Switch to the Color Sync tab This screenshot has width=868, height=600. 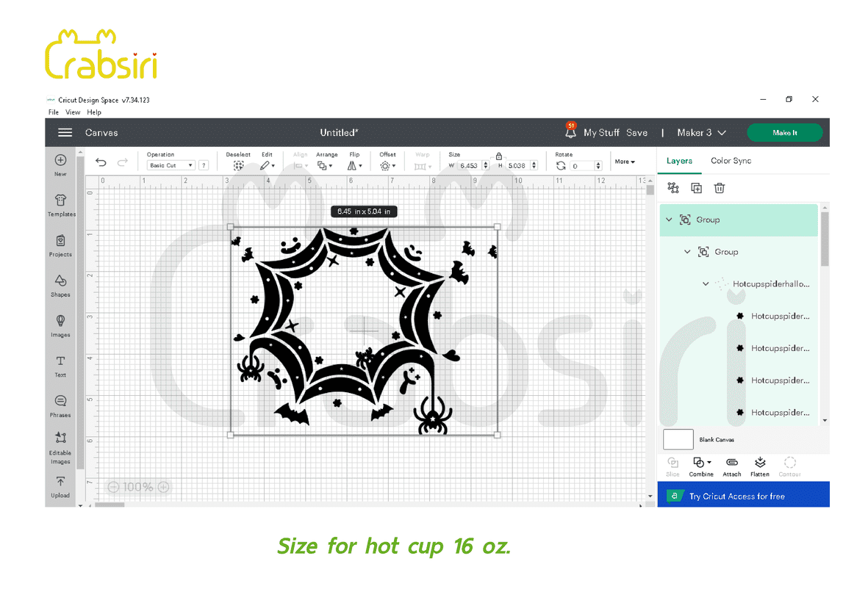pyautogui.click(x=731, y=161)
